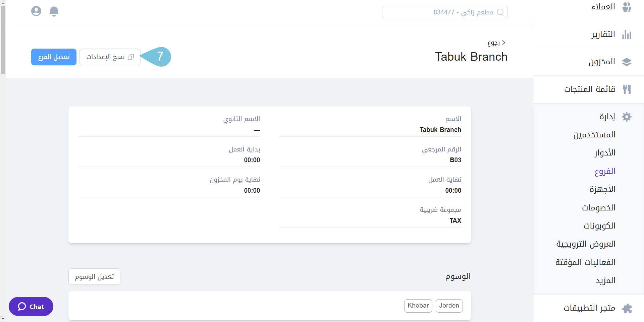Viewport: 644px width, 322px height.
Task: Open the notifications bell
Action: (54, 11)
